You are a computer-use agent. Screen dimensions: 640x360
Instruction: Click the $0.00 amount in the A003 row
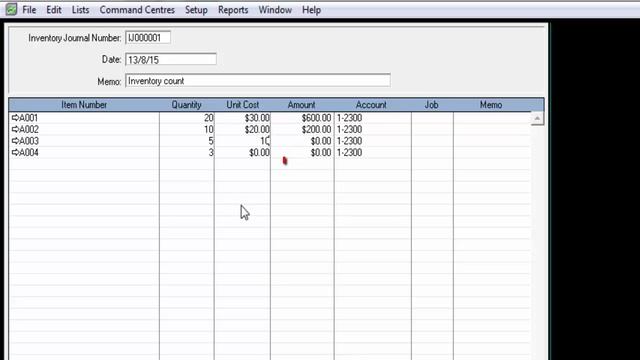pyautogui.click(x=302, y=141)
